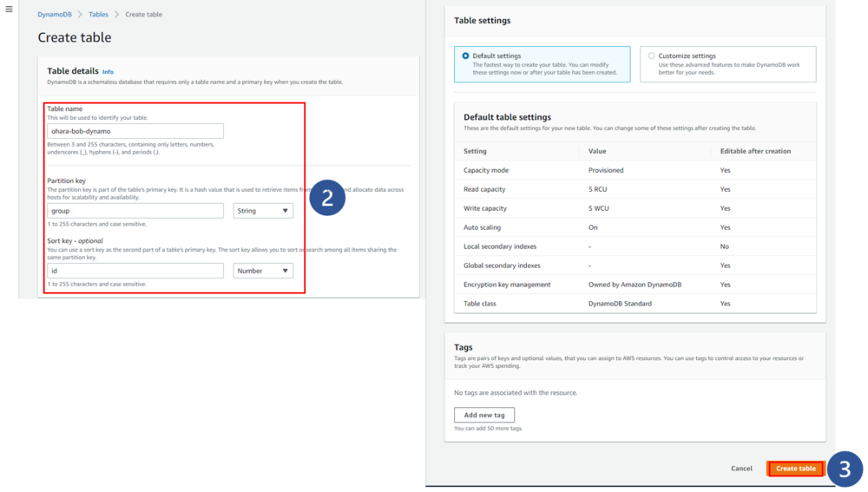The width and height of the screenshot is (868, 492).
Task: Click the Cancel button
Action: (741, 469)
